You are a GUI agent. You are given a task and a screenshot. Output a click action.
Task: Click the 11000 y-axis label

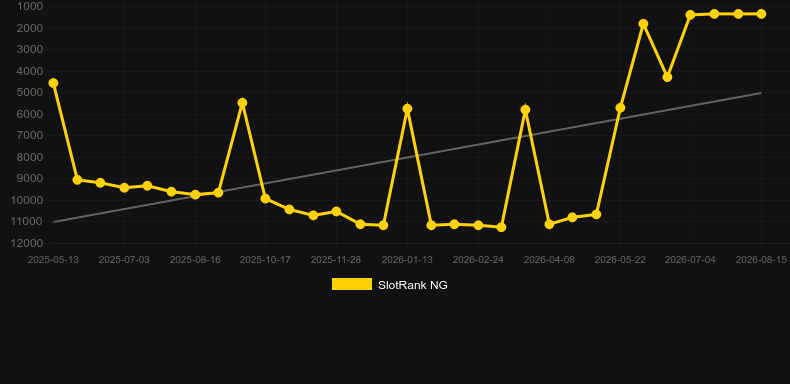coord(27,222)
